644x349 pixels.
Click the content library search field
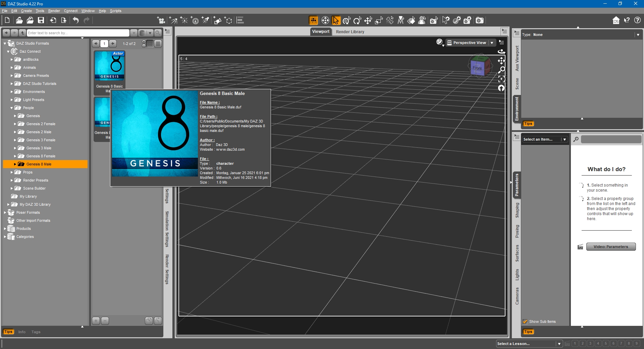(x=78, y=33)
